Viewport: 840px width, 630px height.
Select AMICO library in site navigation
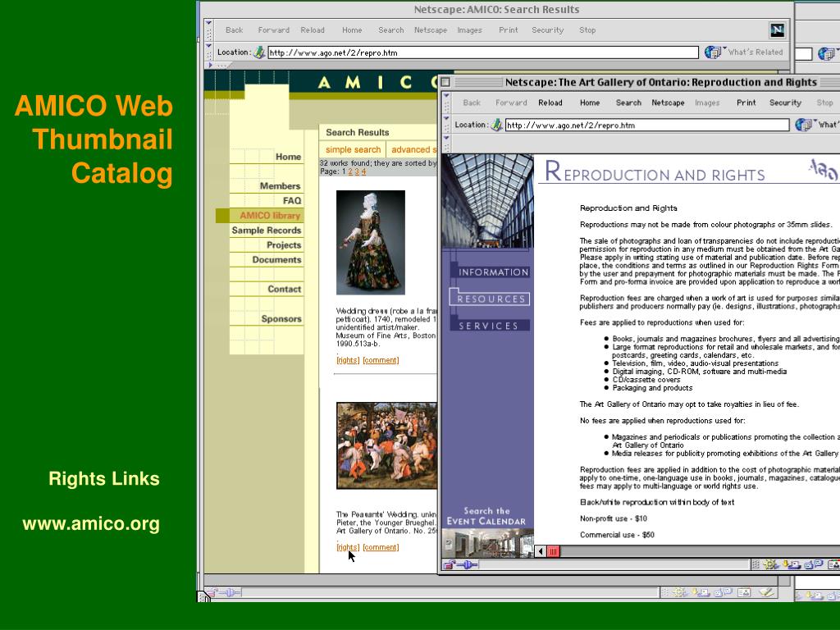pos(270,216)
